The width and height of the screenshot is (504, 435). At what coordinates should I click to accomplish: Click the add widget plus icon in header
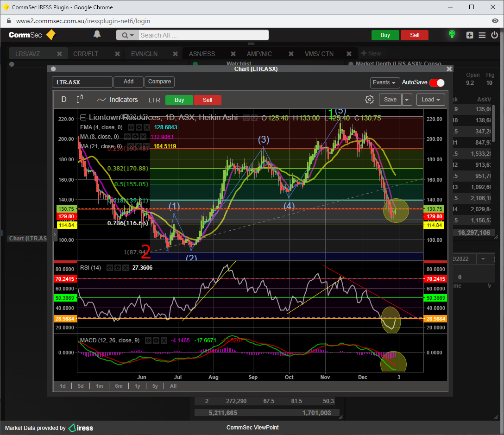point(470,35)
